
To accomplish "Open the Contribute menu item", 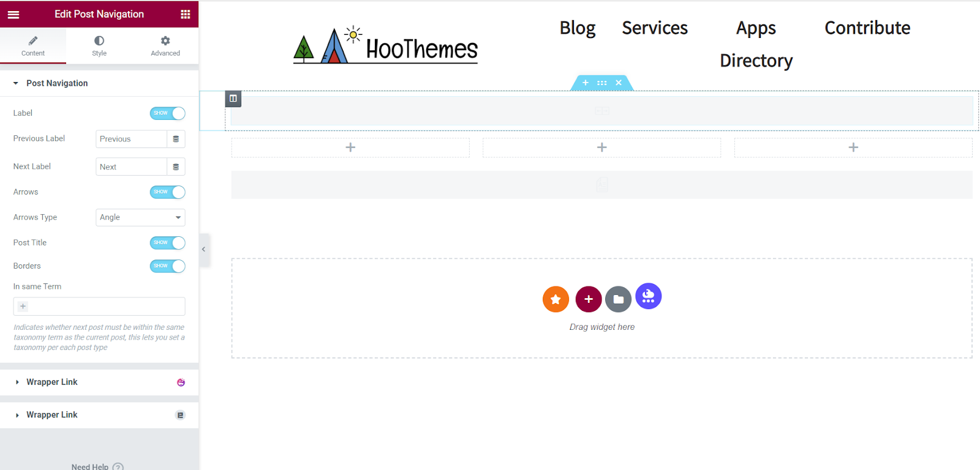I will click(x=867, y=28).
